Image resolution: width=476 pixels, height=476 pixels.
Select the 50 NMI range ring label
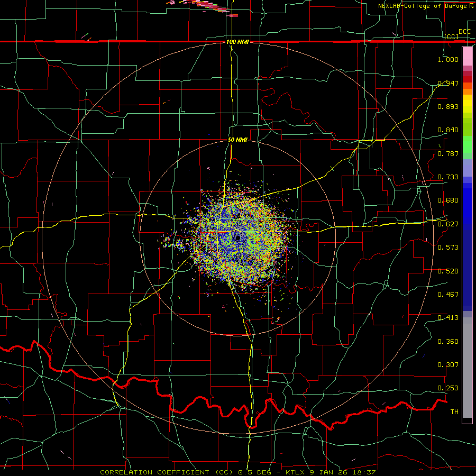point(237,140)
